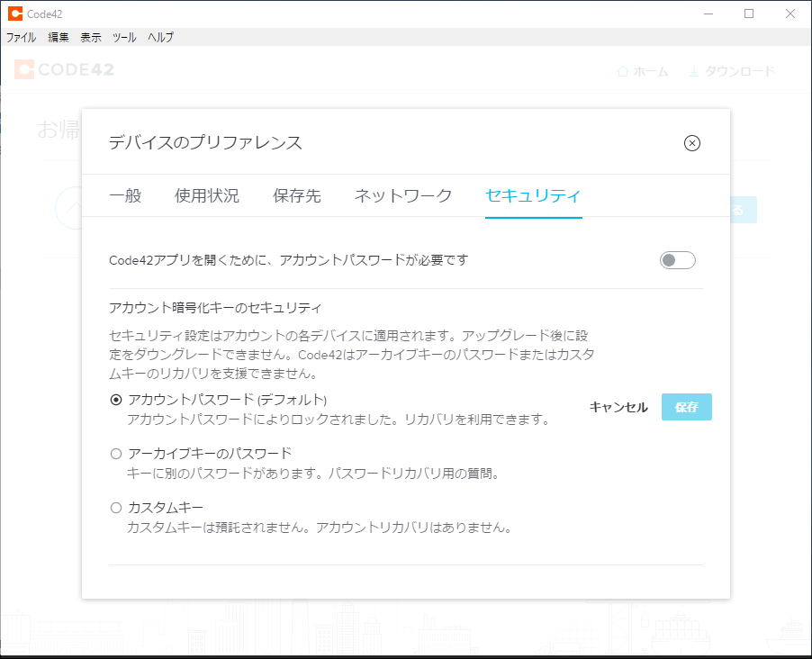The image size is (812, 659).
Task: Click the Code42 logo in title bar
Action: point(15,14)
